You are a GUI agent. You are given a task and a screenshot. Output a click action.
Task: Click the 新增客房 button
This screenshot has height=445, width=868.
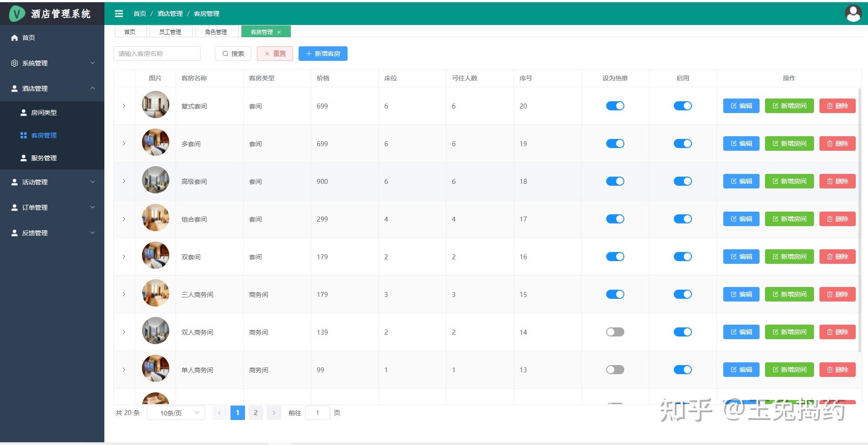(x=323, y=53)
